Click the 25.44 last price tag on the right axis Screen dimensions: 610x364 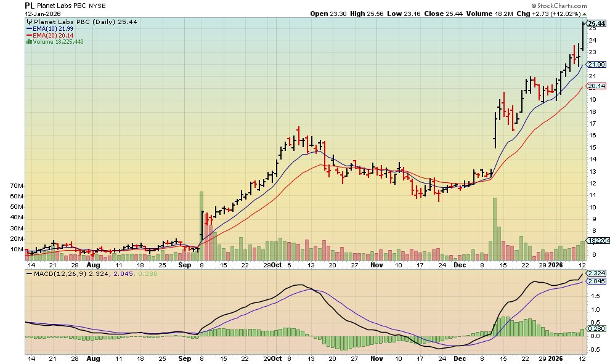(x=596, y=23)
